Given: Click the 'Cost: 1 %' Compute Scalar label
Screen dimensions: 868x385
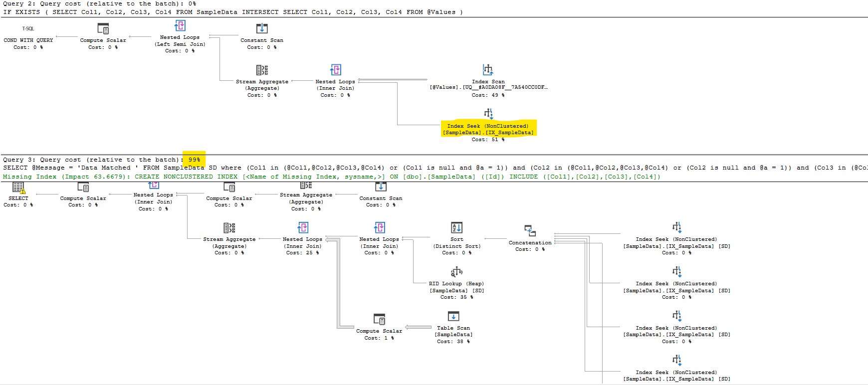Looking at the screenshot, I should tap(379, 338).
